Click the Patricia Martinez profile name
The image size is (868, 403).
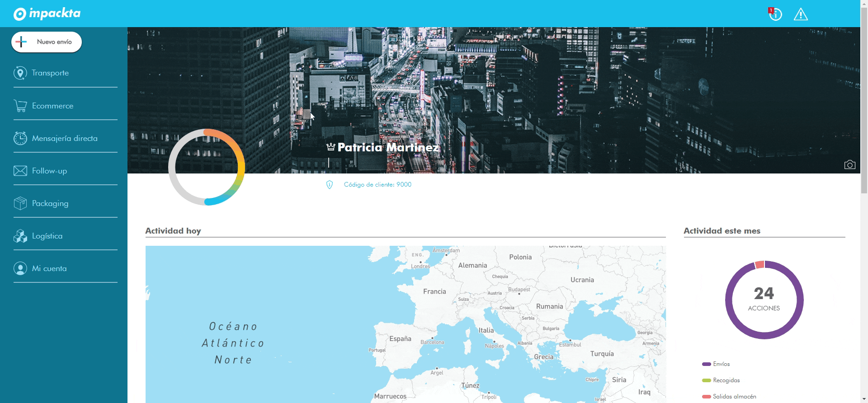click(388, 147)
